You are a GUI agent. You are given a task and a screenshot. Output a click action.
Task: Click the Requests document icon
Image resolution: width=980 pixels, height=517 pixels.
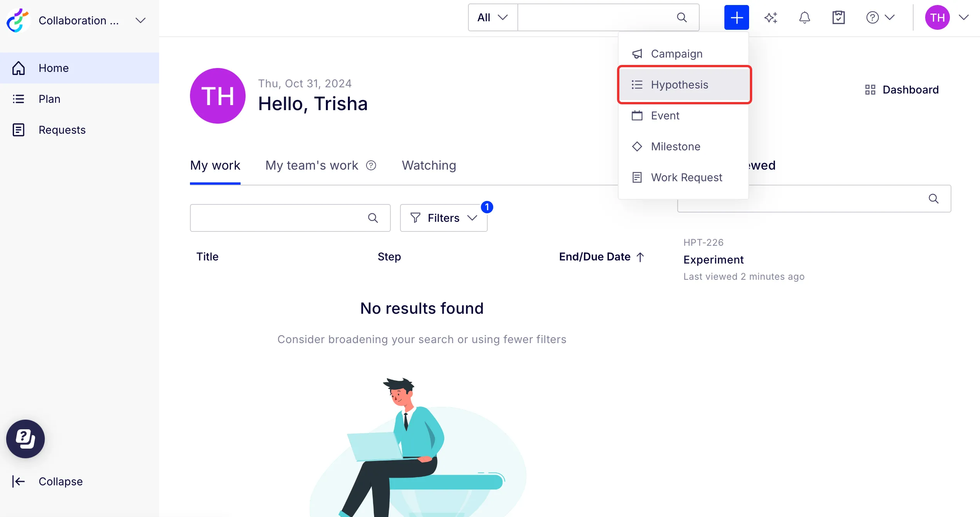tap(19, 130)
